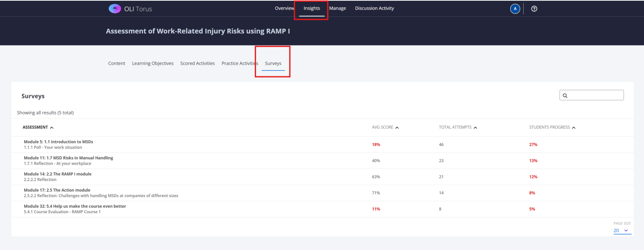Switch to the Content tab
The height and width of the screenshot is (250, 644).
(117, 64)
